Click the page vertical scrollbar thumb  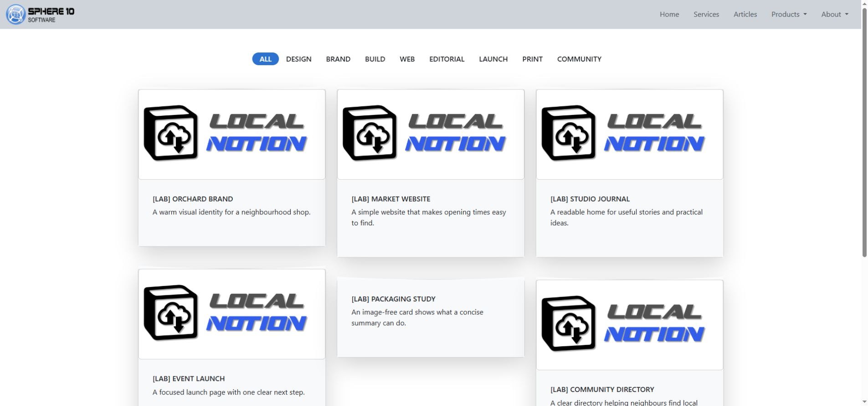point(864,132)
